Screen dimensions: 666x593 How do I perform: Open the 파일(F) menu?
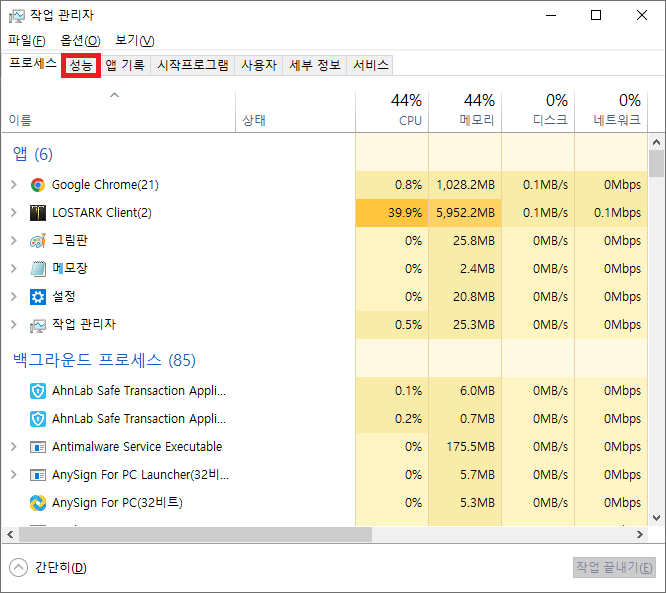pyautogui.click(x=27, y=41)
